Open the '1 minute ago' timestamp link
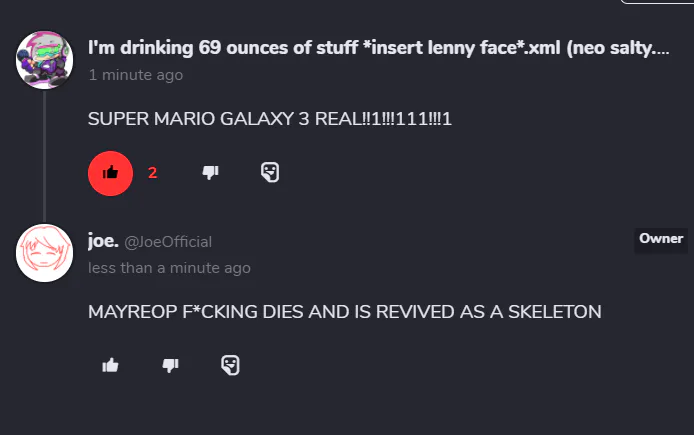This screenshot has height=435, width=694. tap(135, 75)
